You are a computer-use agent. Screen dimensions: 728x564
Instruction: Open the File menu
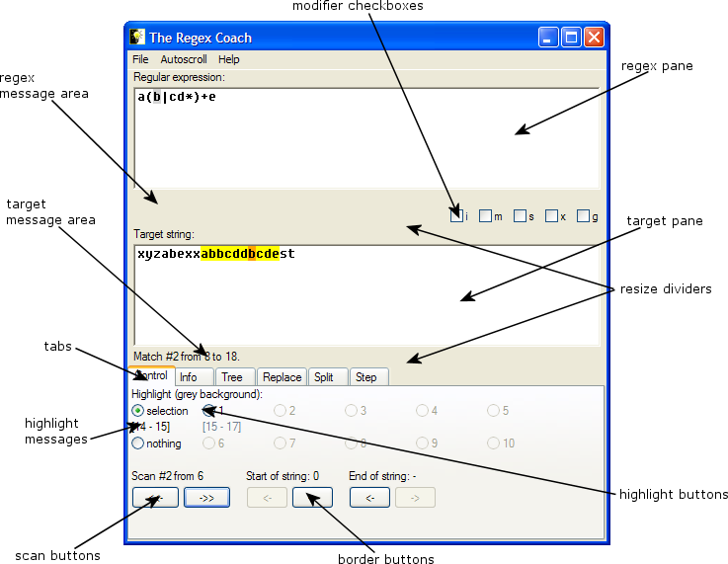tap(140, 59)
